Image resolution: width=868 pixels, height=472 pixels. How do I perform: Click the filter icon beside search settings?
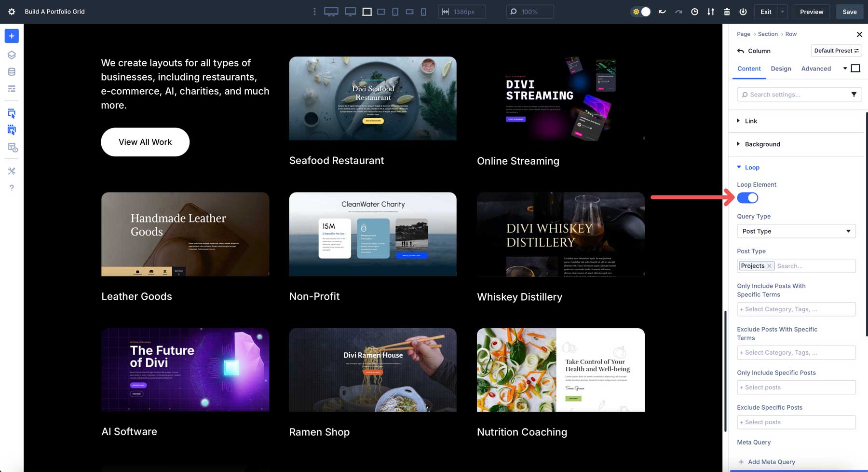coord(854,94)
